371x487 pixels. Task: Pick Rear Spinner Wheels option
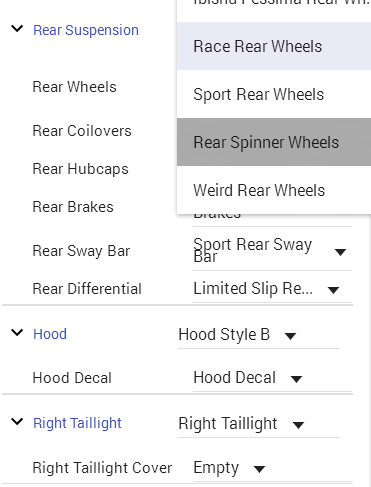click(274, 142)
